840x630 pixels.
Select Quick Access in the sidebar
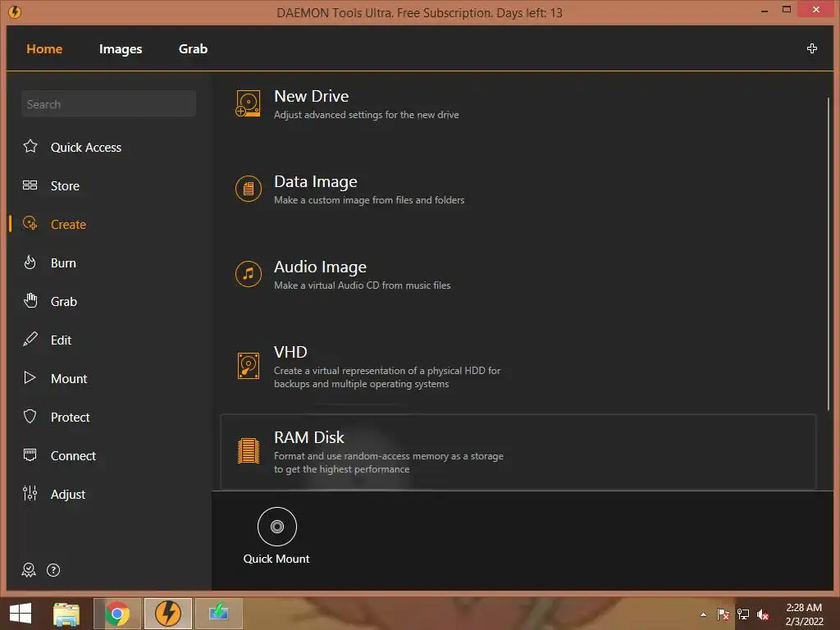tap(85, 148)
